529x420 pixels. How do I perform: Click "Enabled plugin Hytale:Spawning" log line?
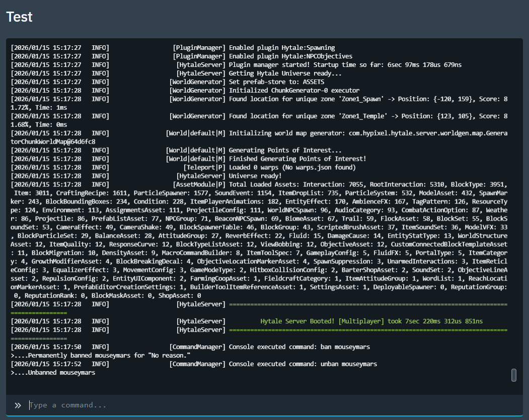[282, 48]
